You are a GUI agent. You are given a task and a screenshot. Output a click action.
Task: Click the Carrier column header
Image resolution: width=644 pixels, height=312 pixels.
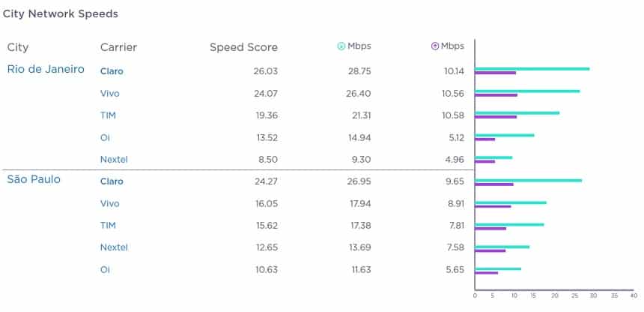119,47
